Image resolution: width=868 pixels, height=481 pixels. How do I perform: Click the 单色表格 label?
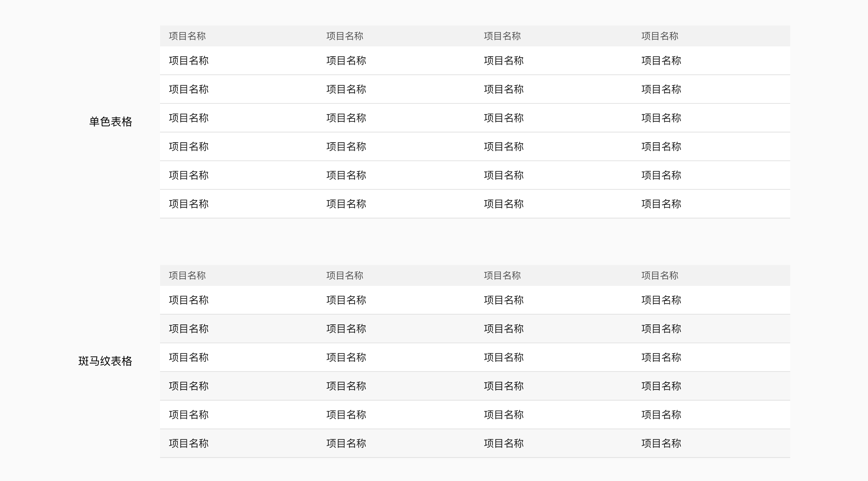(x=110, y=122)
